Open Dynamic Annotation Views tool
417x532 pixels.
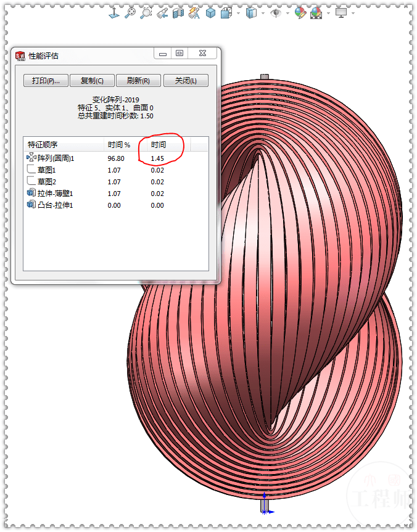194,13
